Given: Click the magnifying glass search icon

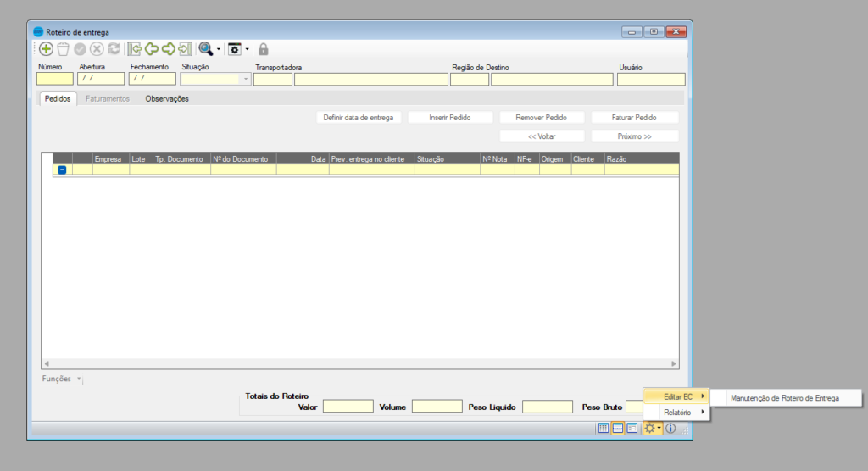Looking at the screenshot, I should point(206,49).
